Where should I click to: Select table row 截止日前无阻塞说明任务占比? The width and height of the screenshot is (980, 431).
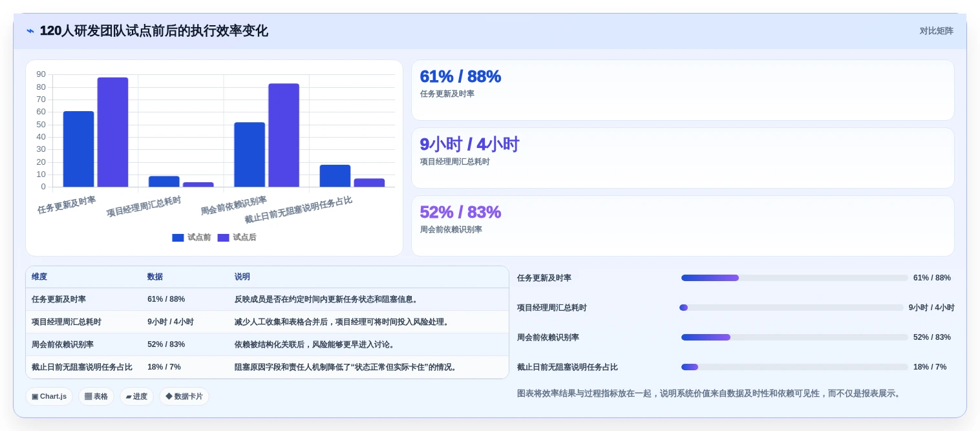pyautogui.click(x=267, y=367)
